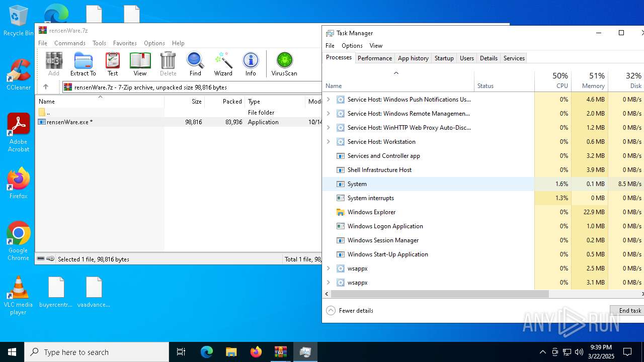Select the CCleaner desktop shortcut
This screenshot has width=644, height=362.
tap(18, 74)
